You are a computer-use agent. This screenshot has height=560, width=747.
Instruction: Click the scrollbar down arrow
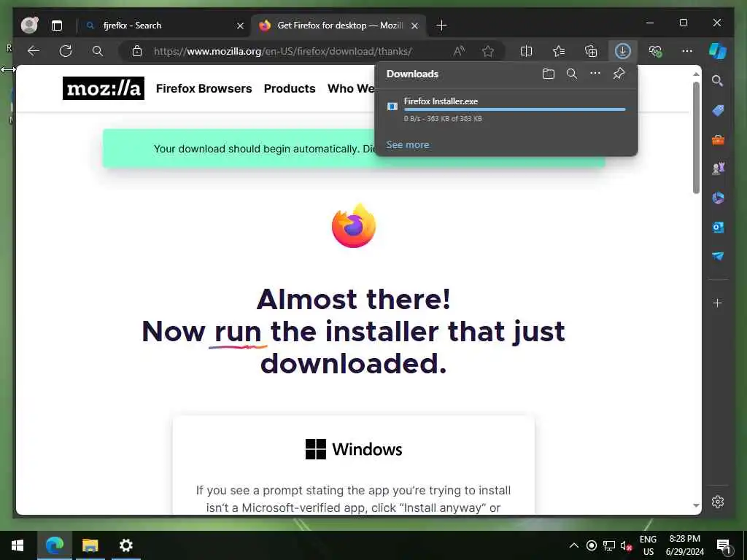coord(696,506)
